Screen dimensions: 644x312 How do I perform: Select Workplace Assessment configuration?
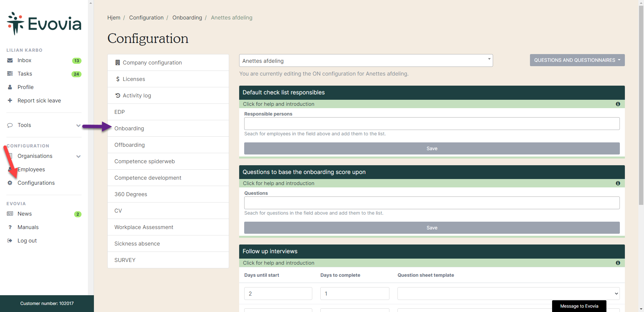168,227
